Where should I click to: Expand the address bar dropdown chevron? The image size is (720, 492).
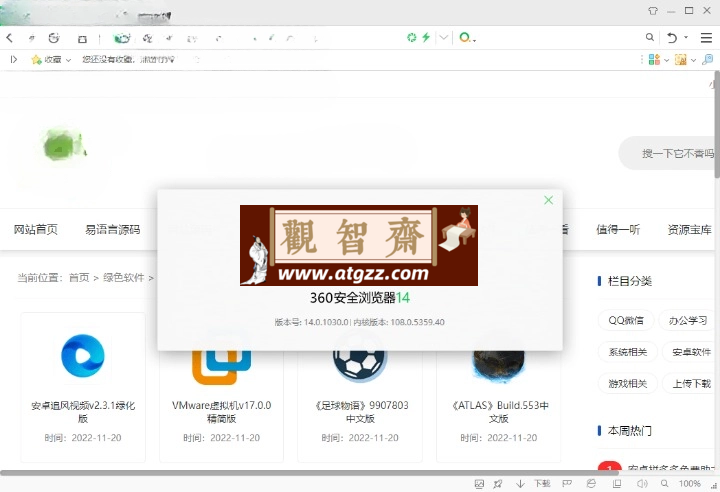tap(444, 37)
